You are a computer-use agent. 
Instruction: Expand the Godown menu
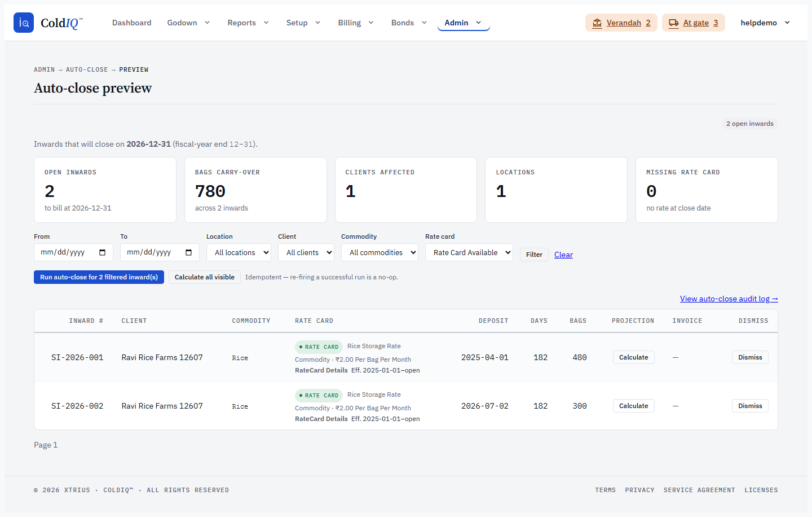pos(188,23)
